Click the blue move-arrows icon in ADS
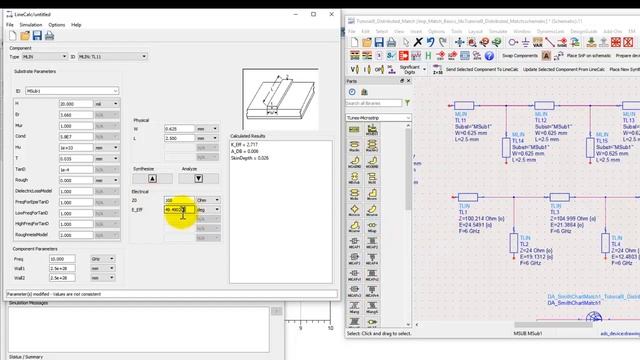640x360 pixels. [x=460, y=42]
